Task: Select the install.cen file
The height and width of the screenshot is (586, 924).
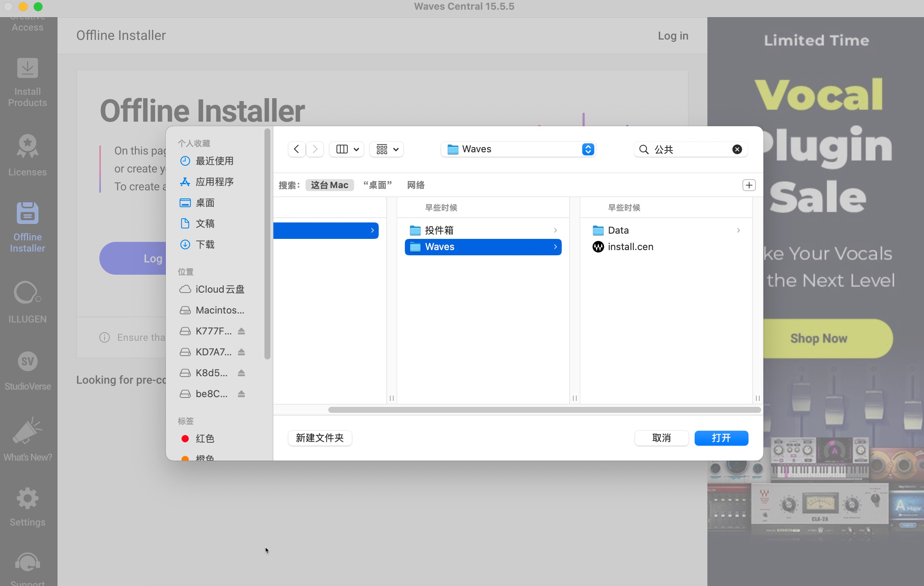Action: coord(630,247)
